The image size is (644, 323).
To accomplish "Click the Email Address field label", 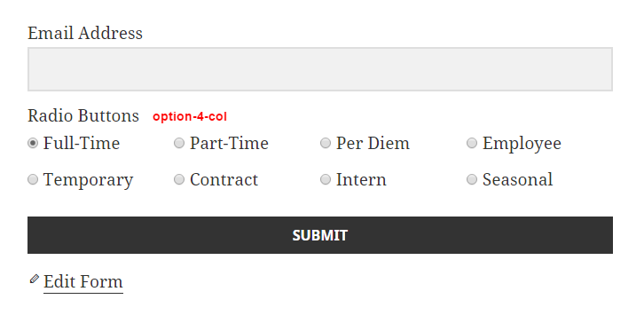I will tap(85, 33).
